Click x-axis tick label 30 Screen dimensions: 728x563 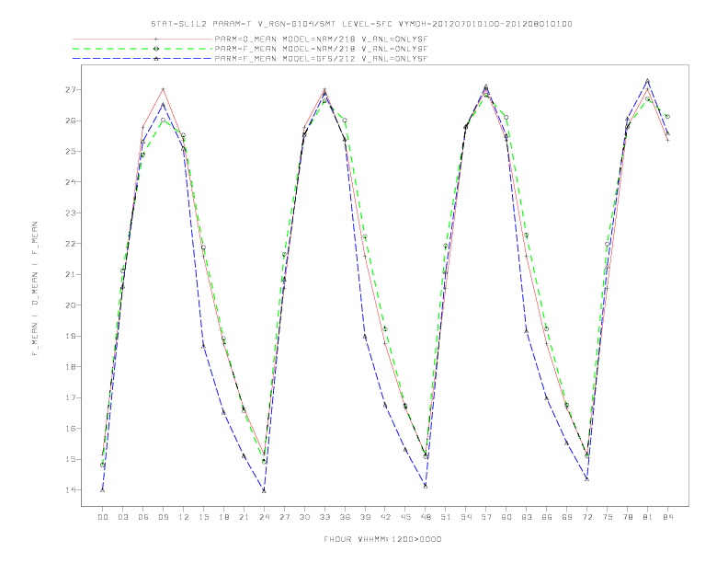[x=304, y=517]
